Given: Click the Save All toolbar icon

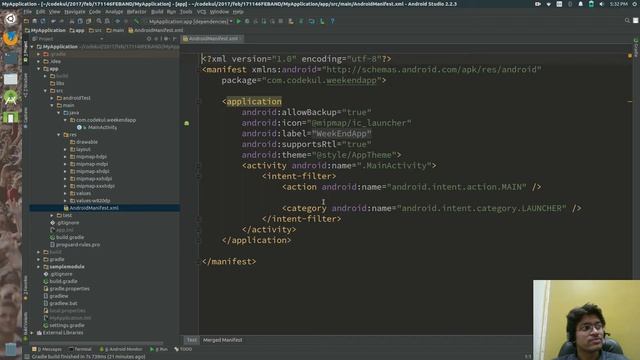Looking at the screenshot, I should pos(35,21).
